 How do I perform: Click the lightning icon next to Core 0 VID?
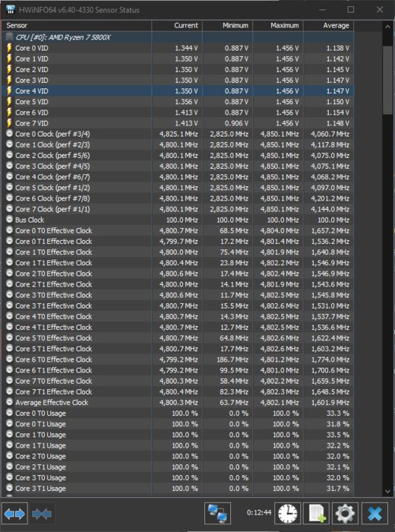[x=9, y=48]
